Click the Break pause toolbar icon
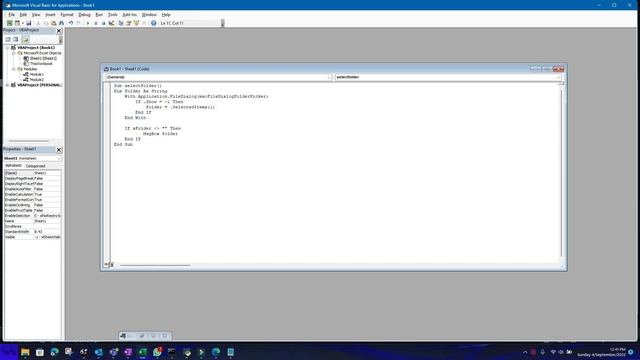The width and height of the screenshot is (640, 360). (96, 23)
